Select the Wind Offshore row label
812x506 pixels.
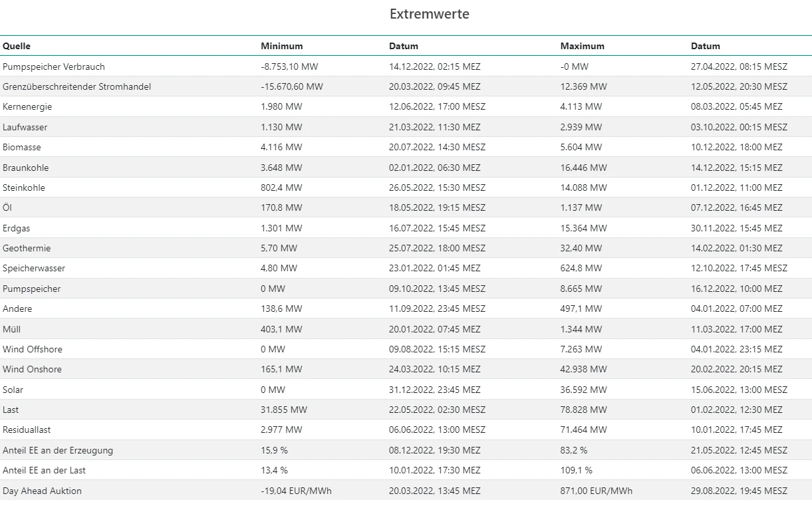pyautogui.click(x=33, y=349)
